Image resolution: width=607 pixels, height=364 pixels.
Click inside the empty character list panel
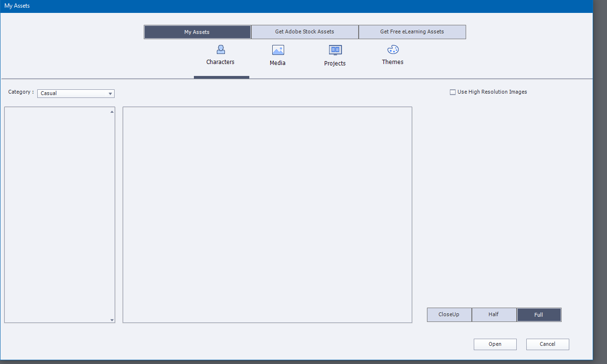[x=57, y=215]
